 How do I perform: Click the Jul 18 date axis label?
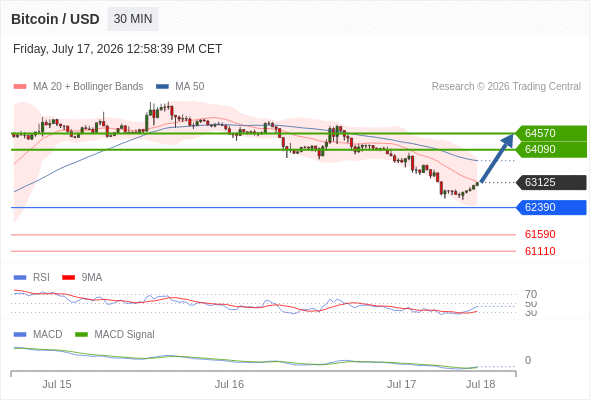click(x=481, y=384)
